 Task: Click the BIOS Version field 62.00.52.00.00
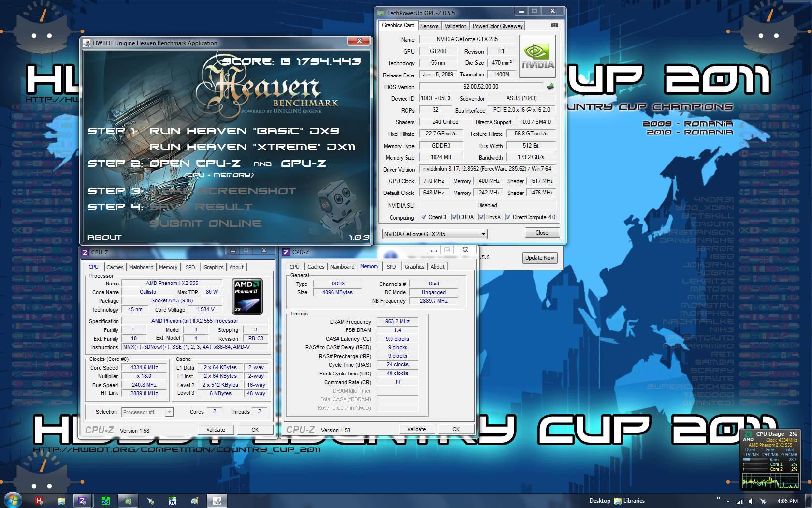[x=480, y=87]
